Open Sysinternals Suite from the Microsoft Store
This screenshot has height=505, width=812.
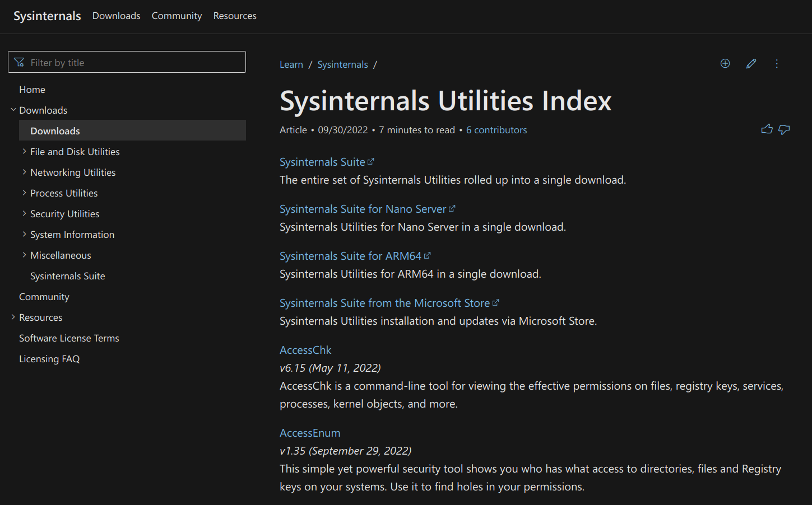pyautogui.click(x=389, y=303)
